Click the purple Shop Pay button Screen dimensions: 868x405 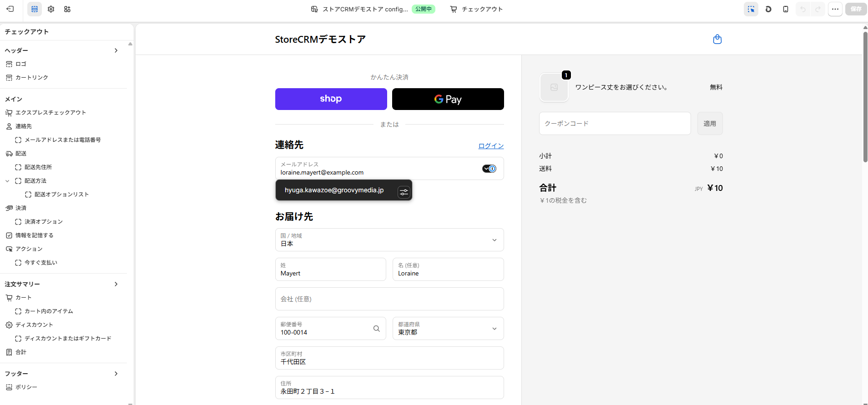(x=331, y=99)
